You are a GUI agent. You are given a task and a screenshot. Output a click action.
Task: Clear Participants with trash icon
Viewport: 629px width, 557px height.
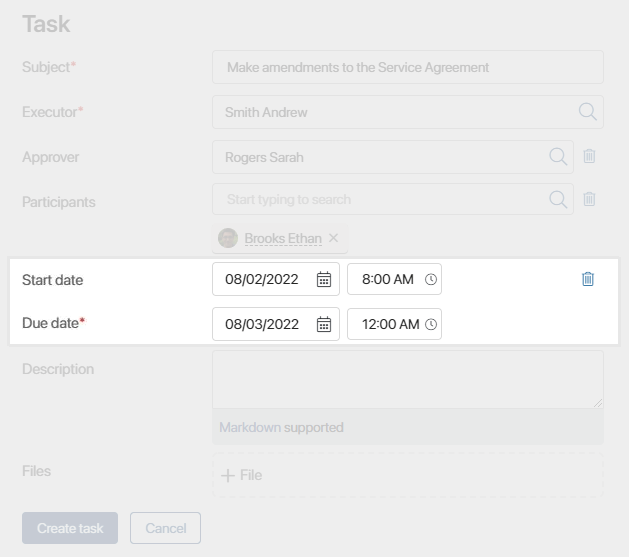click(x=589, y=199)
